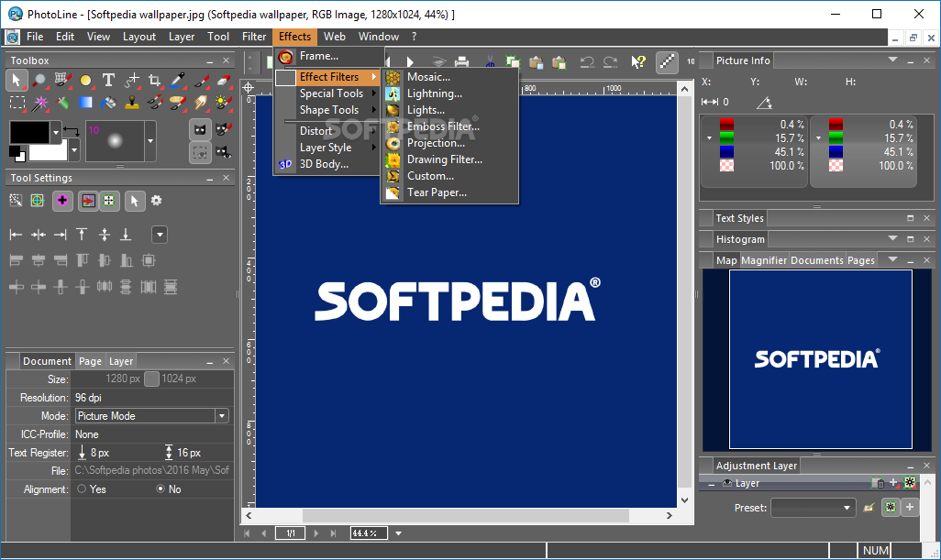Click the foreground black color swatch
The image size is (941, 560).
pyautogui.click(x=29, y=132)
